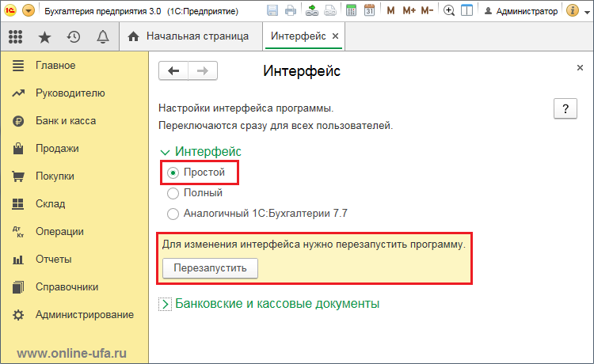The image size is (594, 364).
Task: Select the Полный radio button
Action: click(173, 193)
